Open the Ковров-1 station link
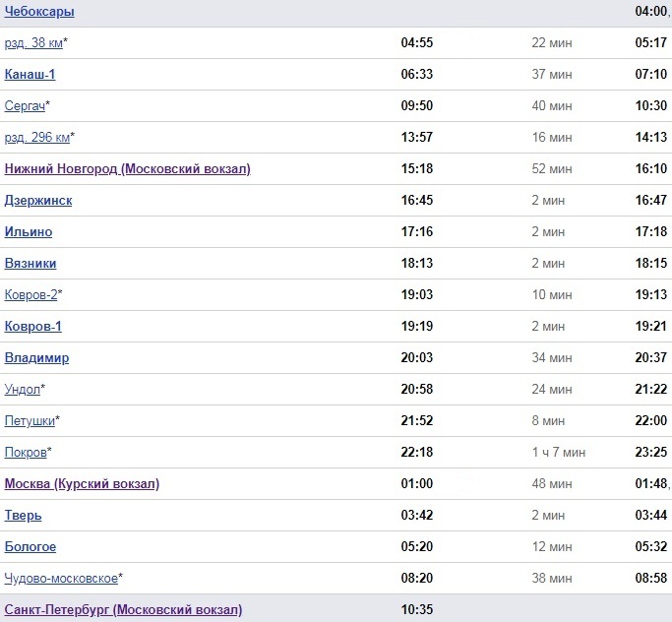 click(x=33, y=327)
